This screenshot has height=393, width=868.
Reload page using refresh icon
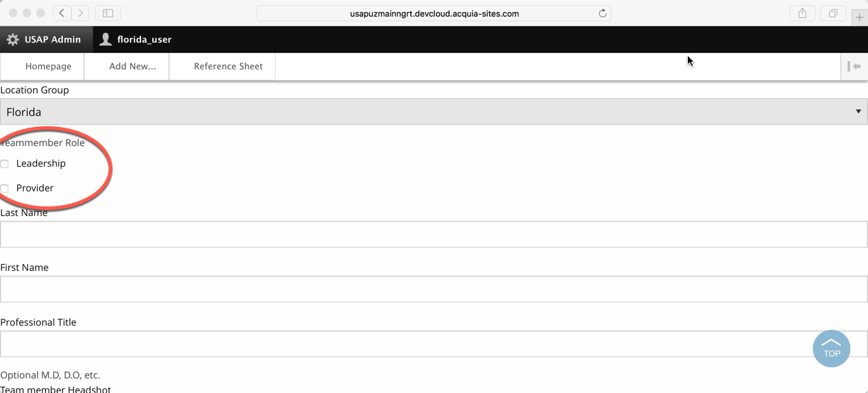(x=603, y=13)
